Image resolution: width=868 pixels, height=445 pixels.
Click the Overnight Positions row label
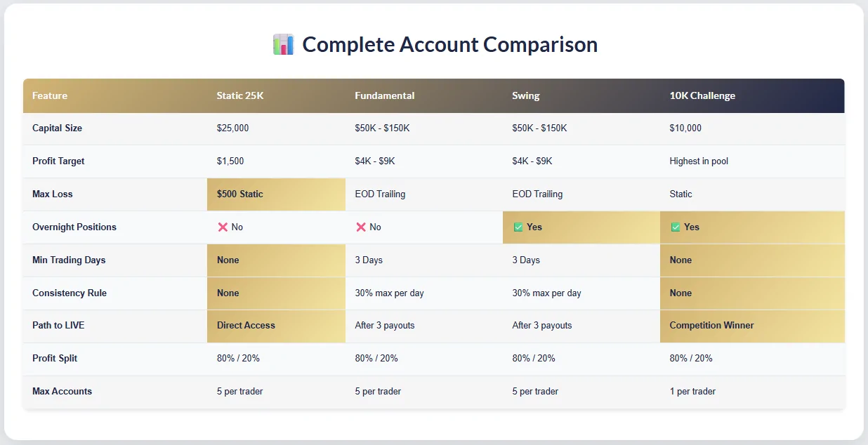click(x=74, y=227)
